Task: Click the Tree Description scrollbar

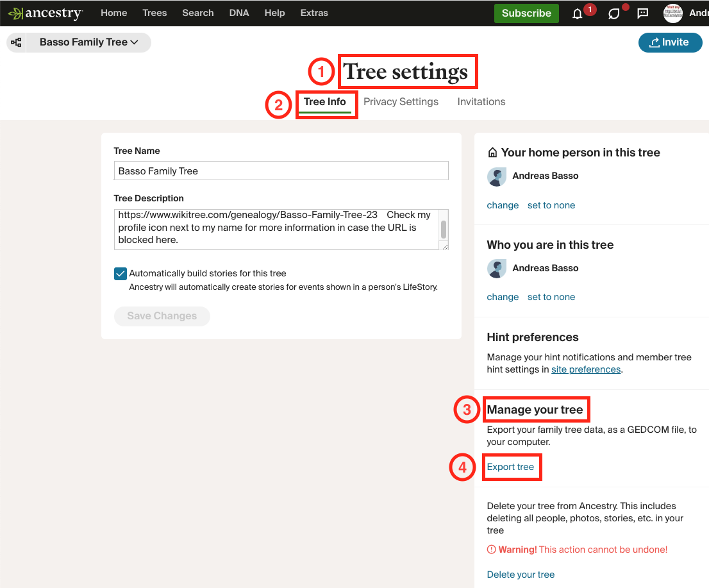Action: click(444, 230)
